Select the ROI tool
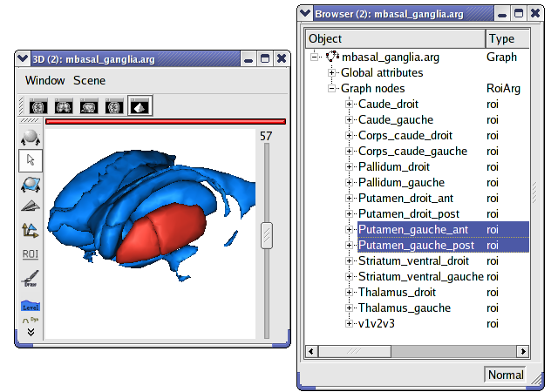 click(30, 254)
